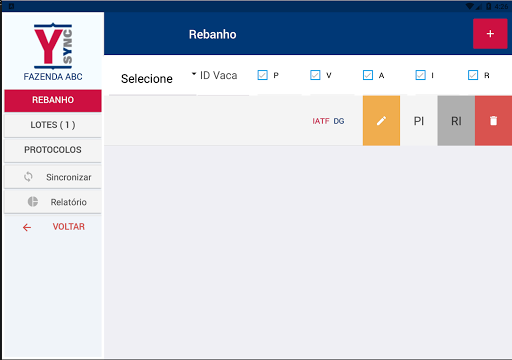512x360 pixels.
Task: Check the Wi-Fi status icon
Action: click(x=470, y=6)
